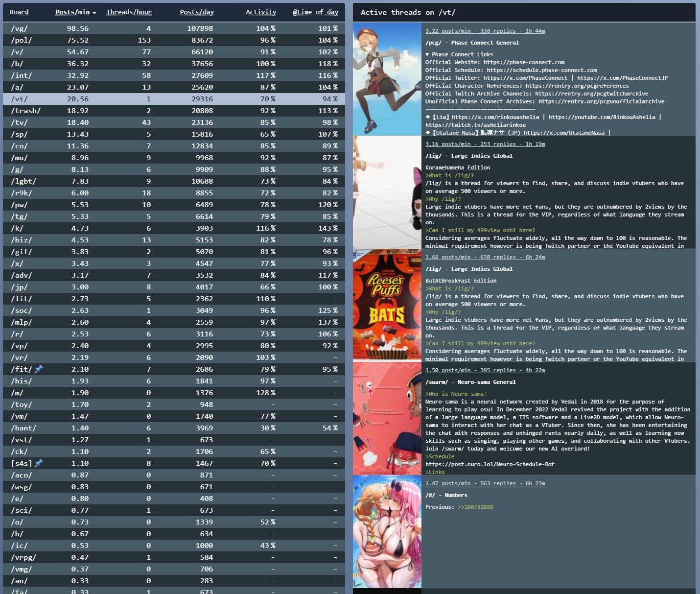Sort the table by @time of day
This screenshot has width=700, height=594.
pyautogui.click(x=316, y=12)
